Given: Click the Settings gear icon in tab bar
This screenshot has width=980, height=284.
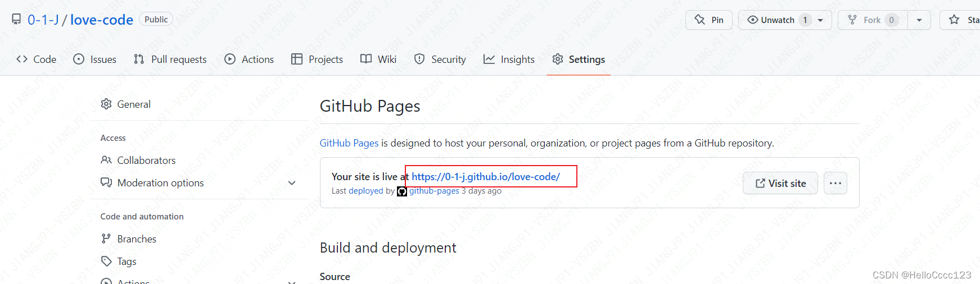Looking at the screenshot, I should coord(558,59).
